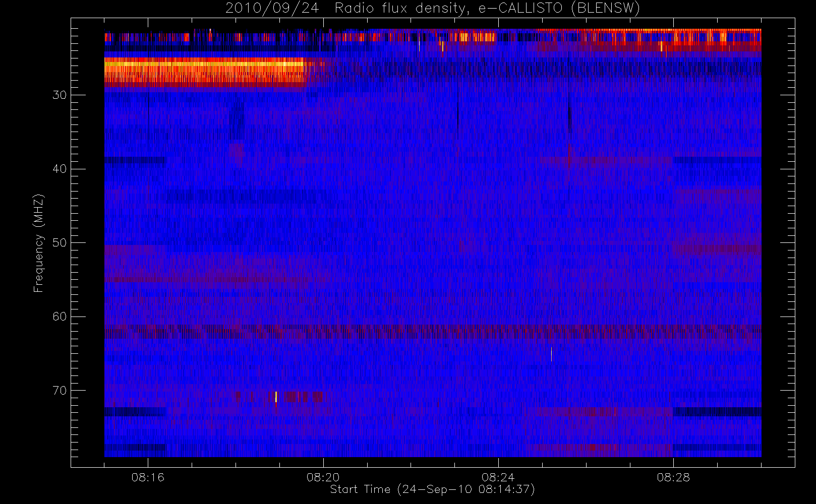Click the Start Time axis label

pyautogui.click(x=432, y=489)
